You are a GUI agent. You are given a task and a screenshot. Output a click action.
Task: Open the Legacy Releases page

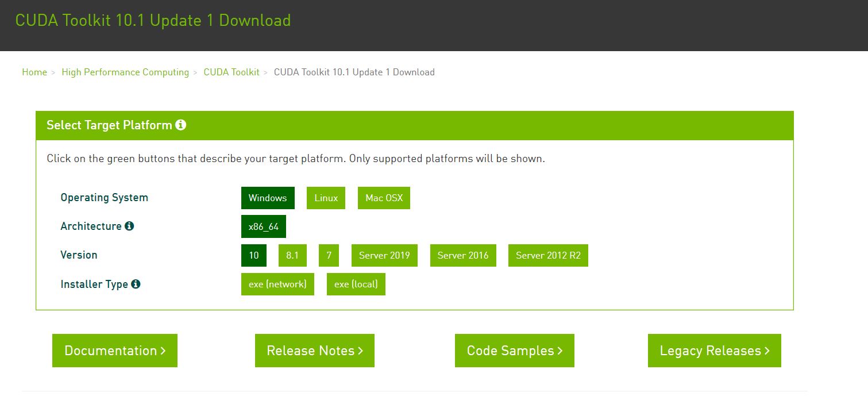[x=715, y=351]
